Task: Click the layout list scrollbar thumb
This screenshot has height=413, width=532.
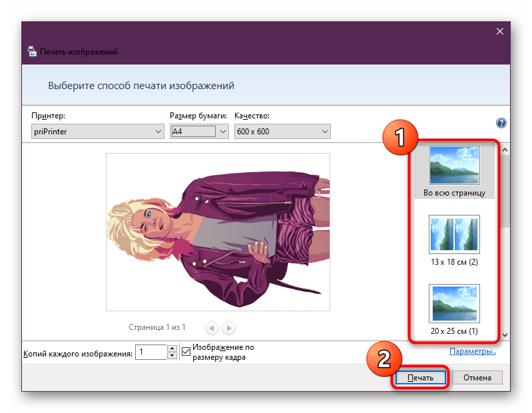Action: (x=505, y=190)
